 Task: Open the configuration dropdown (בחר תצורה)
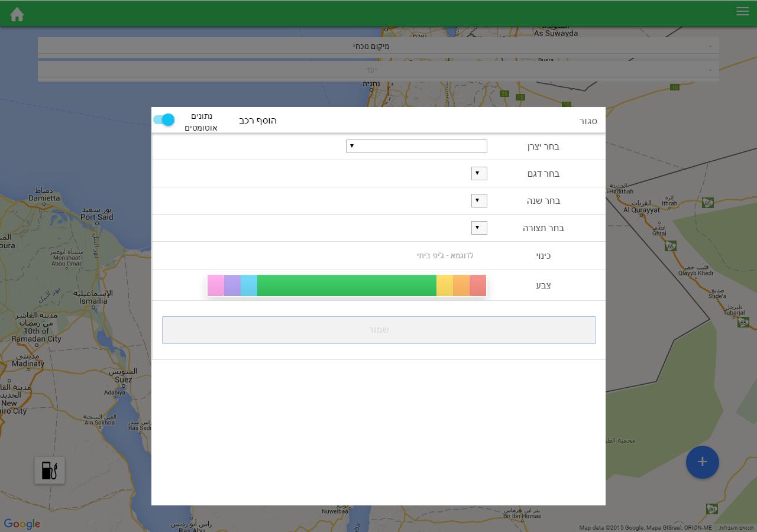[x=479, y=228]
